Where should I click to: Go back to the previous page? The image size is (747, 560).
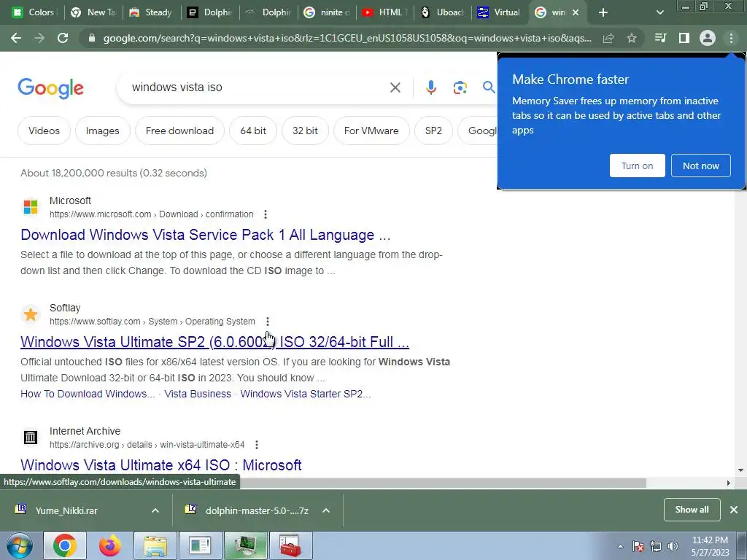coord(16,38)
